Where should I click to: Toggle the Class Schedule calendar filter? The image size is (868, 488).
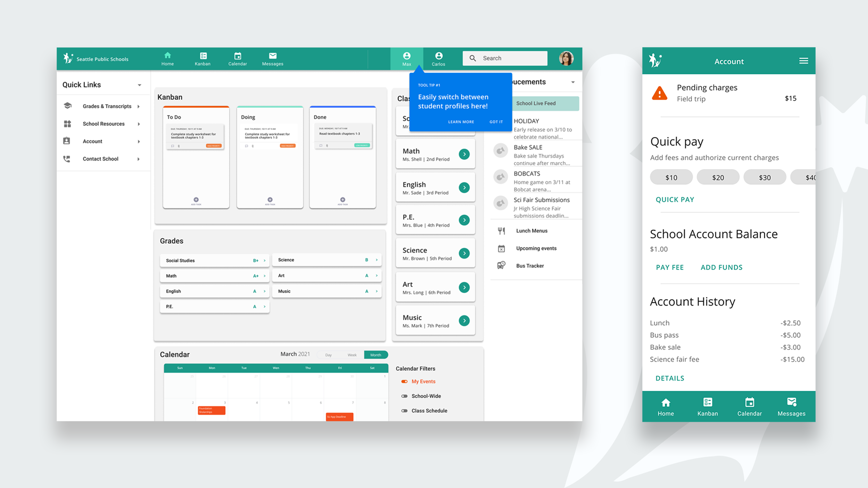point(404,411)
